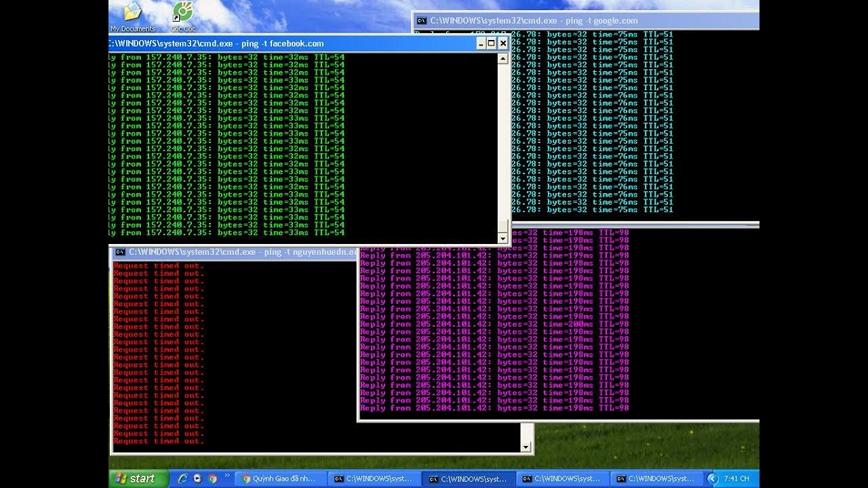Screen dimensions: 868x488
Task: Open the Coc Coc browser desktop shortcut
Action: (182, 16)
